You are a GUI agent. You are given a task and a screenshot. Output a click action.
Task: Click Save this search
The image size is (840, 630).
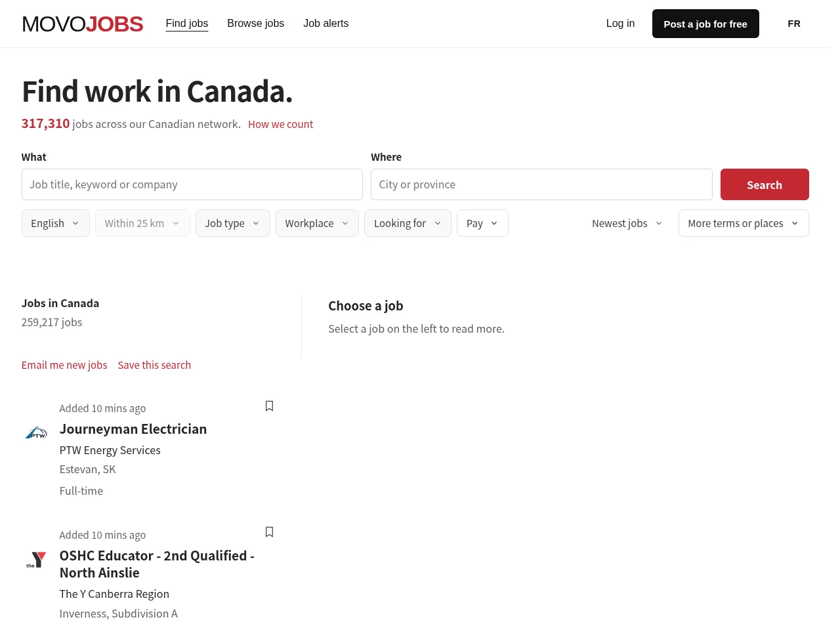(x=154, y=365)
